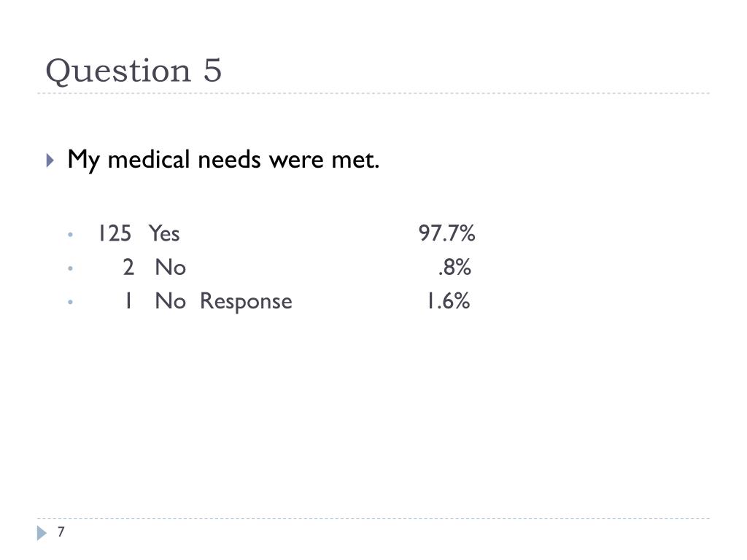Screen dimensions: 747x560
Task: Select the number 125 in the Yes row
Action: tap(115, 233)
